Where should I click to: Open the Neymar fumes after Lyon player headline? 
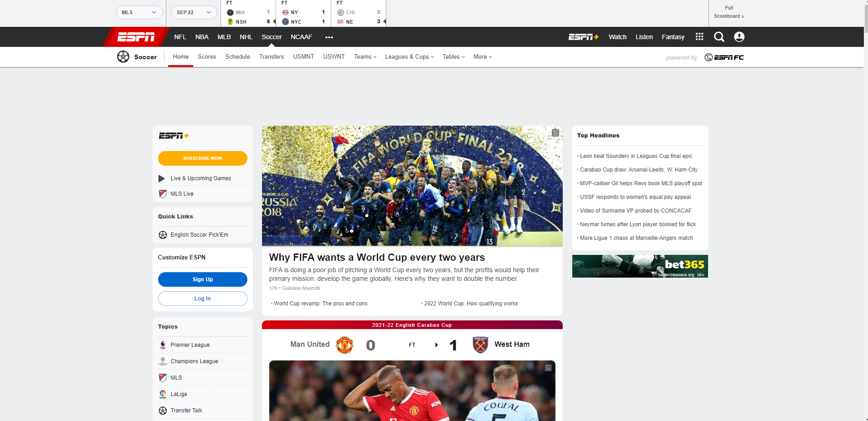click(638, 224)
